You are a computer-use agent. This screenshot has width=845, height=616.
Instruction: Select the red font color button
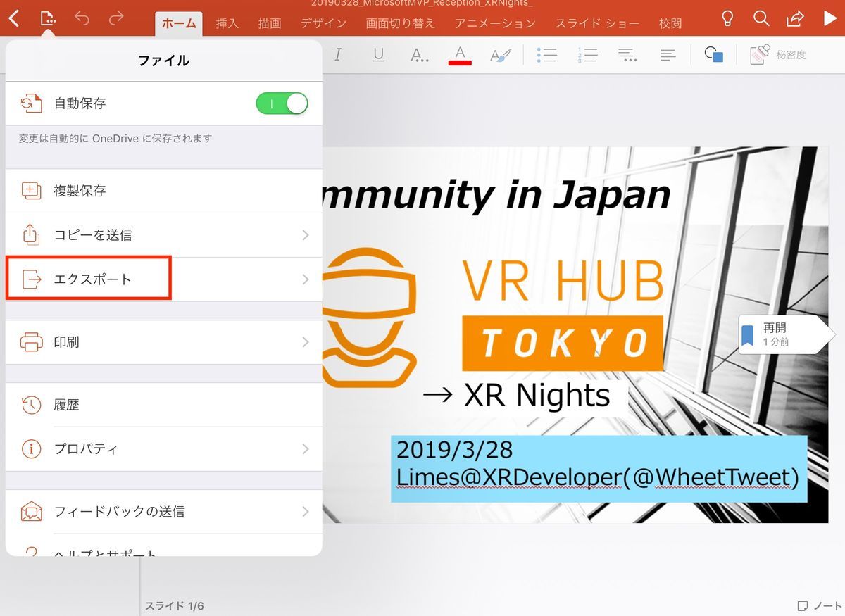tap(460, 54)
